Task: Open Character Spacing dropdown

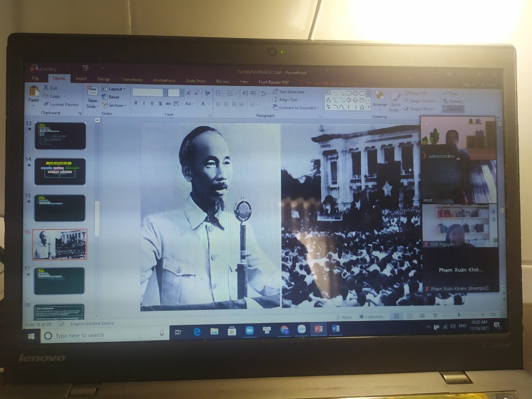Action: tap(177, 103)
